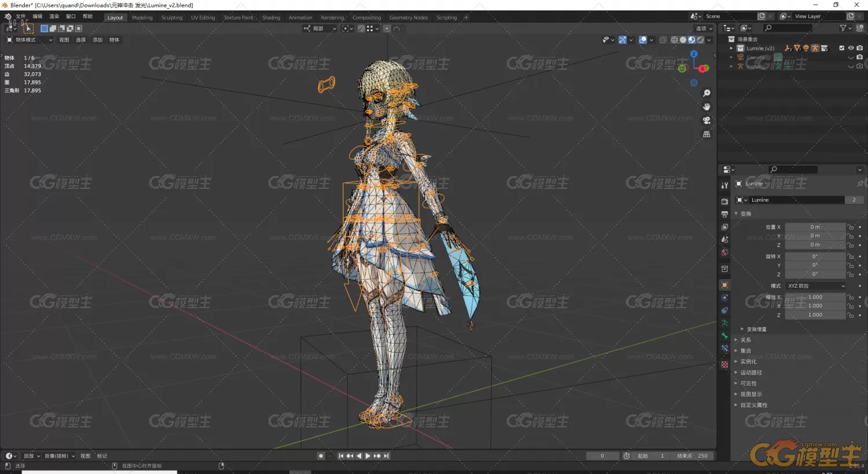
Task: Open the viewport 添加 (Add) menu
Action: [x=98, y=40]
